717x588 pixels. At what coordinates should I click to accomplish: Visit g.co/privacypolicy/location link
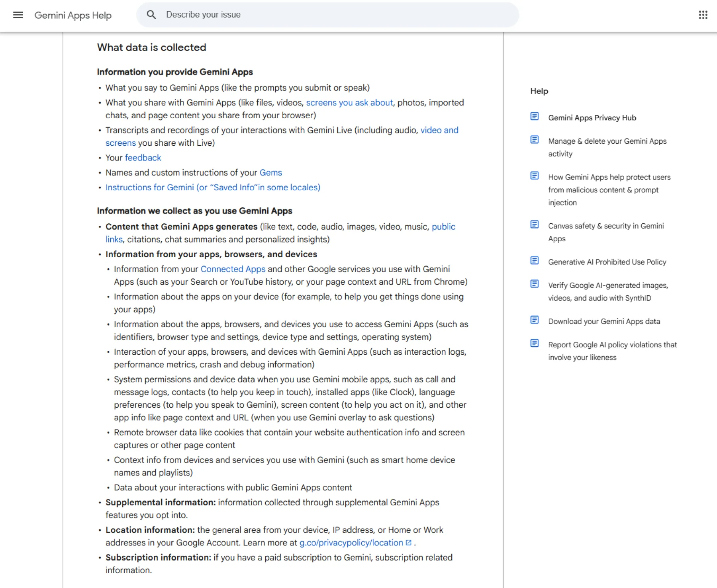coord(351,543)
